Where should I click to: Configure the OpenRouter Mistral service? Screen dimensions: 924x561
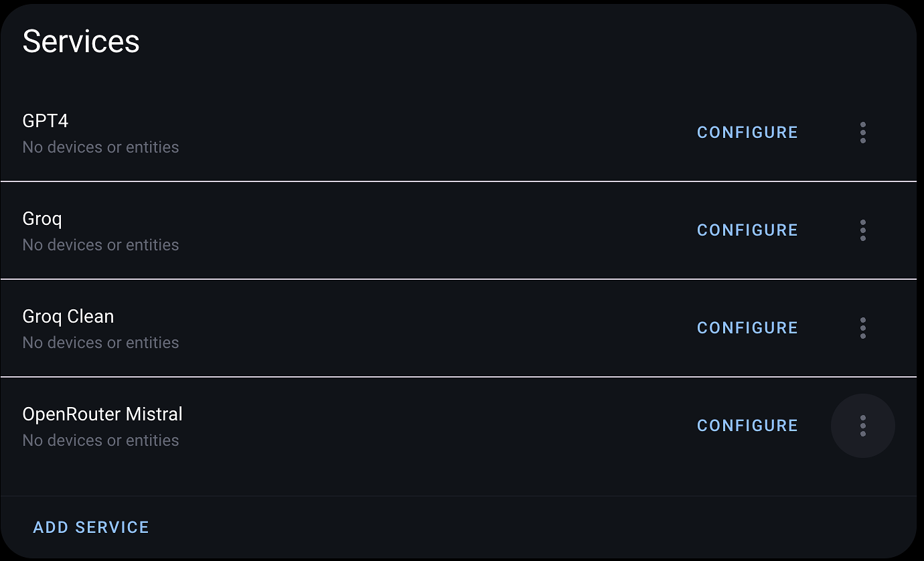coord(747,426)
